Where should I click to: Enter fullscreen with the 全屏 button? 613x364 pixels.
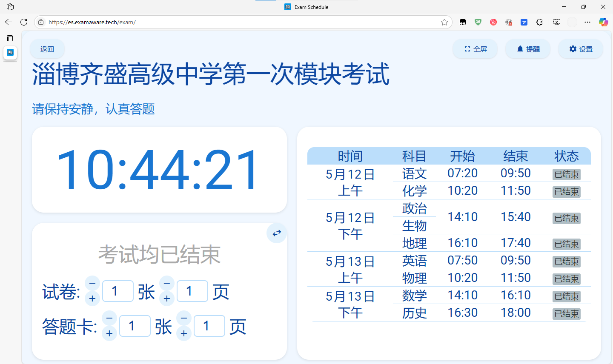click(475, 49)
